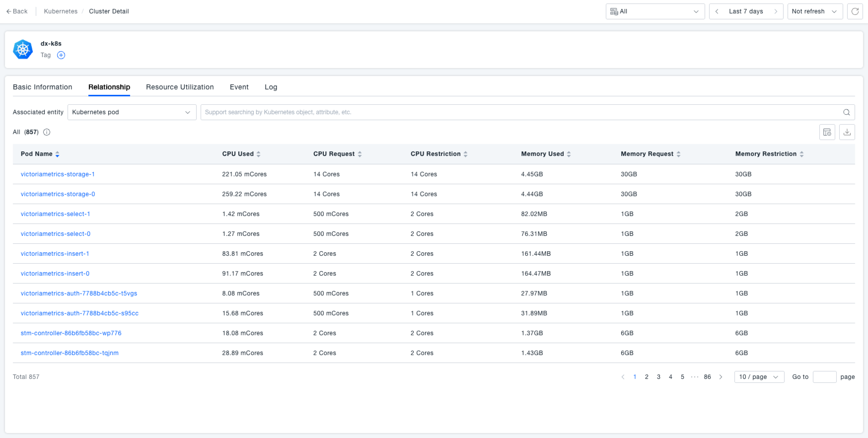Click the search magnifier icon
The height and width of the screenshot is (438, 868).
click(846, 112)
